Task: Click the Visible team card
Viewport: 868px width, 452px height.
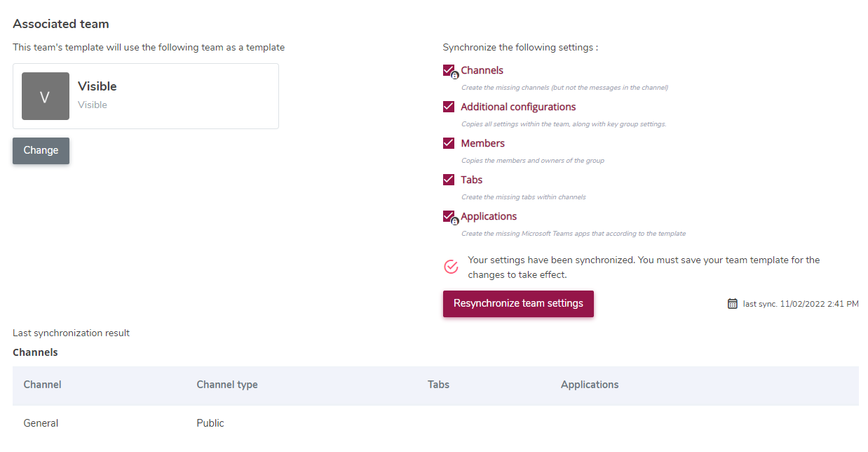Action: [x=146, y=96]
